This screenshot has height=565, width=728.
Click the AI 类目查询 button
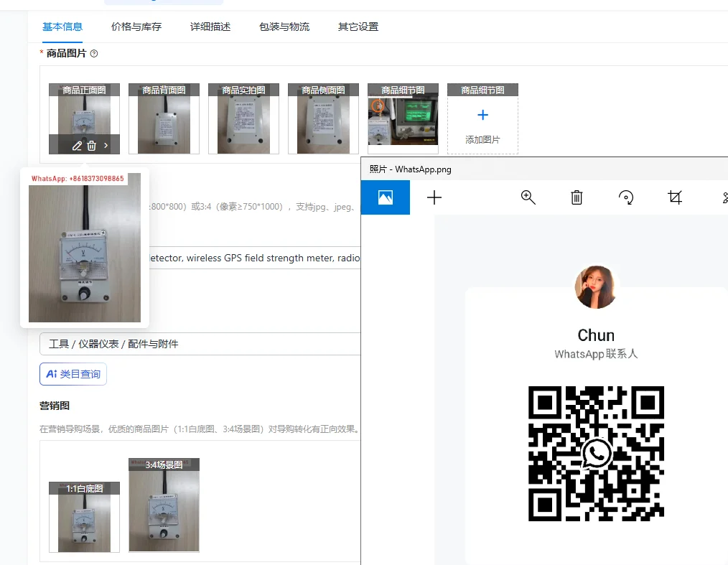(x=73, y=374)
